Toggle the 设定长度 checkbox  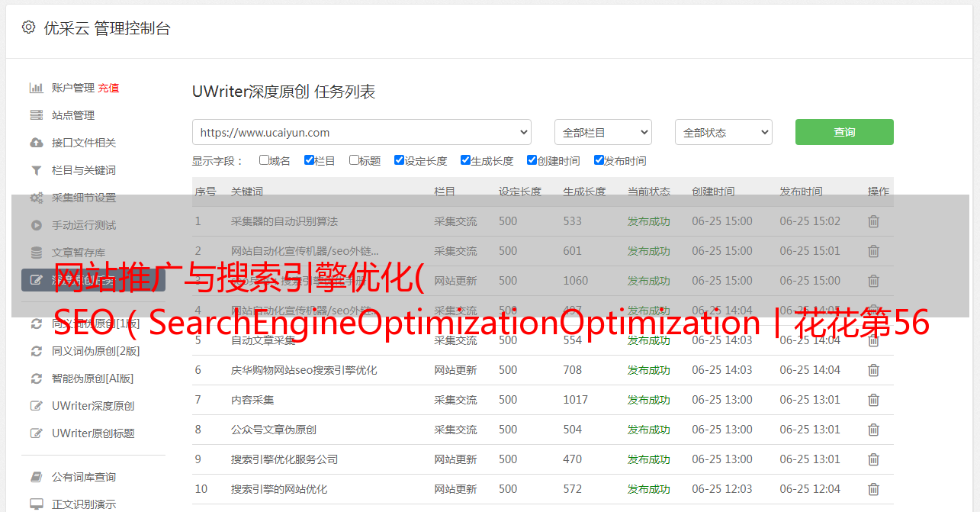[399, 160]
